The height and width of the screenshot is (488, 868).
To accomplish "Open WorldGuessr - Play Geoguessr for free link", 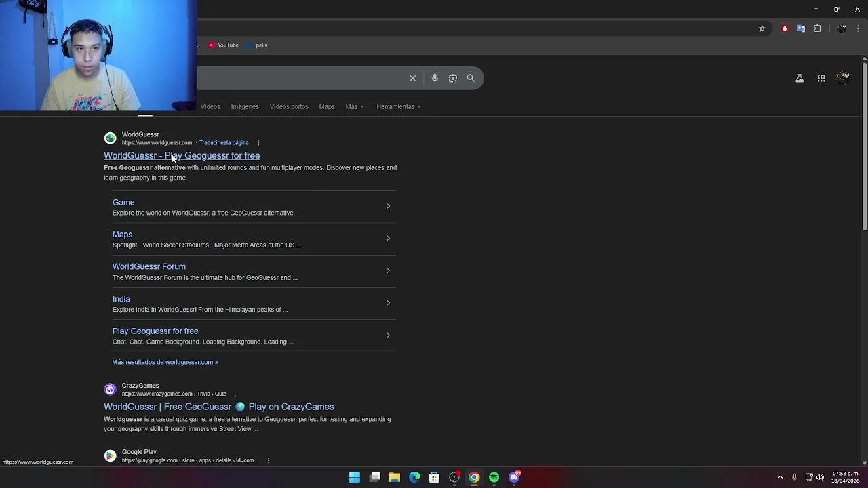I will [182, 156].
